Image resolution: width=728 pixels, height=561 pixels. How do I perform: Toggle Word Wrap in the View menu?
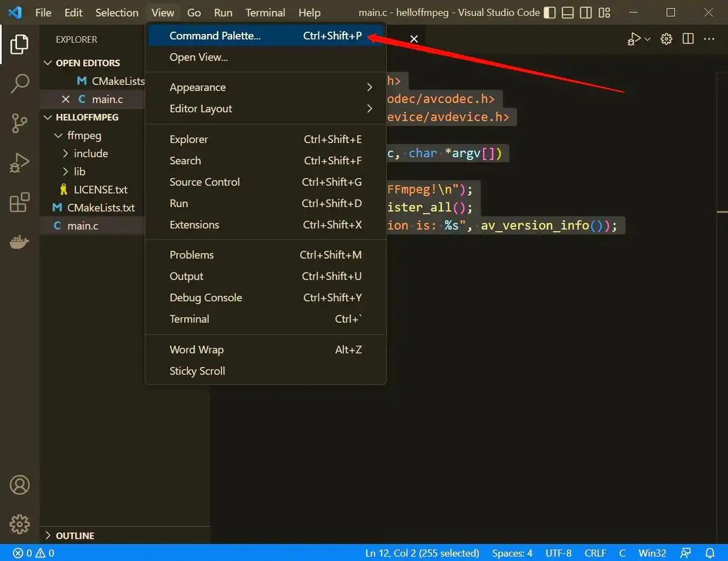click(196, 349)
